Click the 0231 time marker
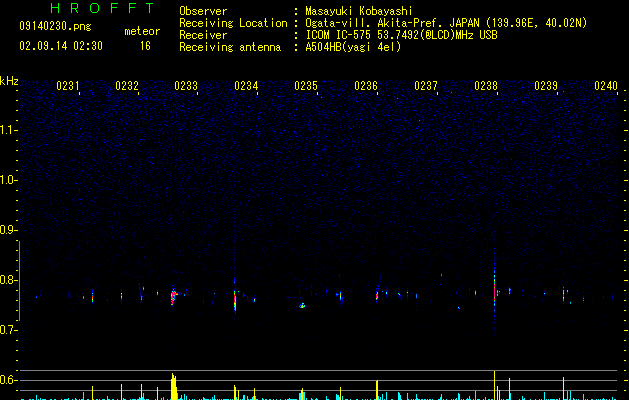This screenshot has width=629, height=400. click(67, 86)
